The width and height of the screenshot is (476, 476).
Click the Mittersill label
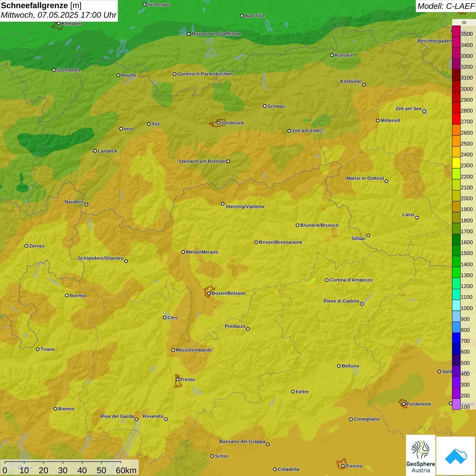tap(390, 120)
